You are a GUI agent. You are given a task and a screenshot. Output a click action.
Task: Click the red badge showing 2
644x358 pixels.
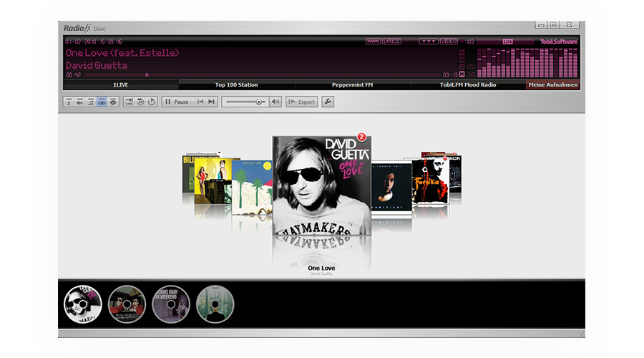[x=361, y=137]
